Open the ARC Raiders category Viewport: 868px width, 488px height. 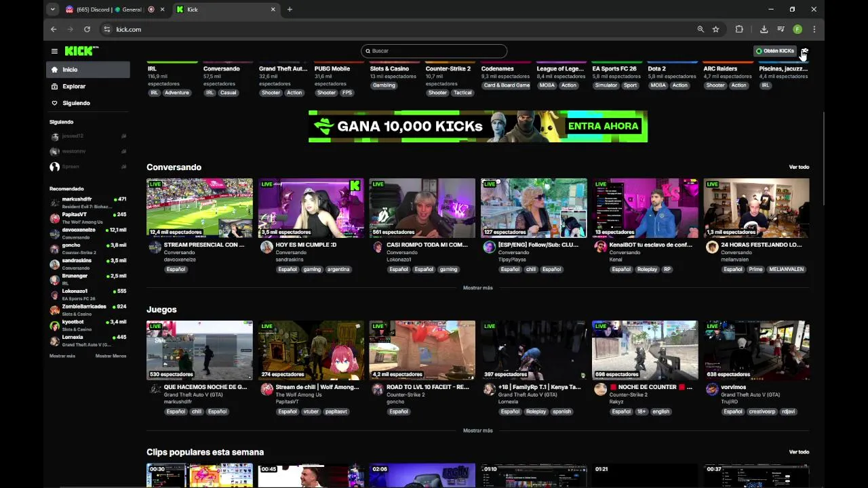click(720, 68)
